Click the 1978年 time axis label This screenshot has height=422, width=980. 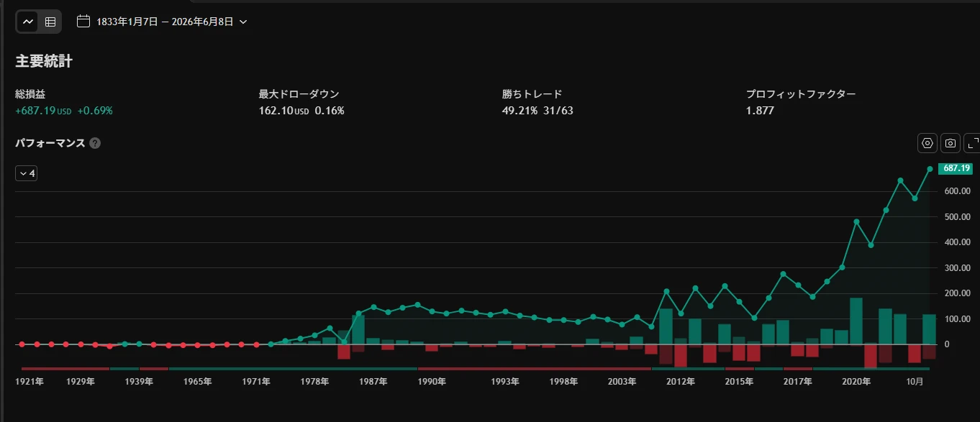(x=315, y=382)
